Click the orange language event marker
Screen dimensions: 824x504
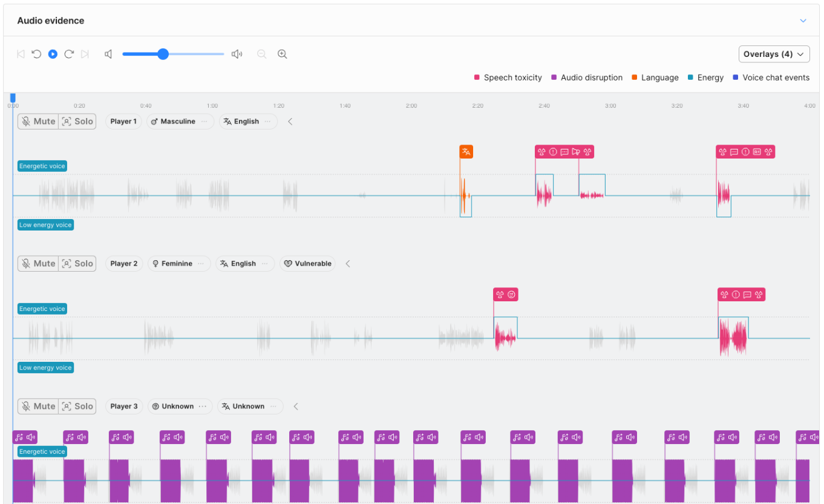point(466,152)
